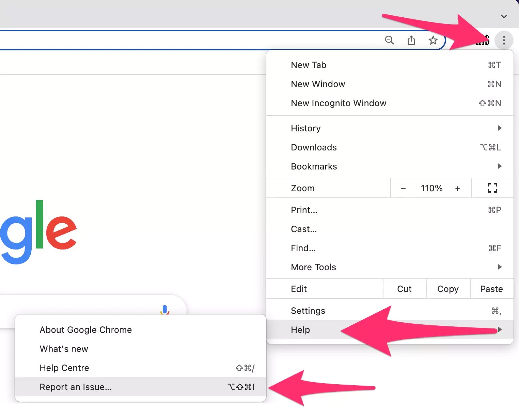This screenshot has height=420, width=519.
Task: Click the voice search microphone on Google
Action: tap(164, 310)
